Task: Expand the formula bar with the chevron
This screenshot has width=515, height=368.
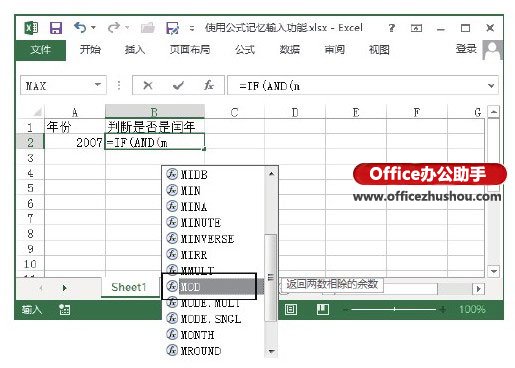Action: coord(491,86)
